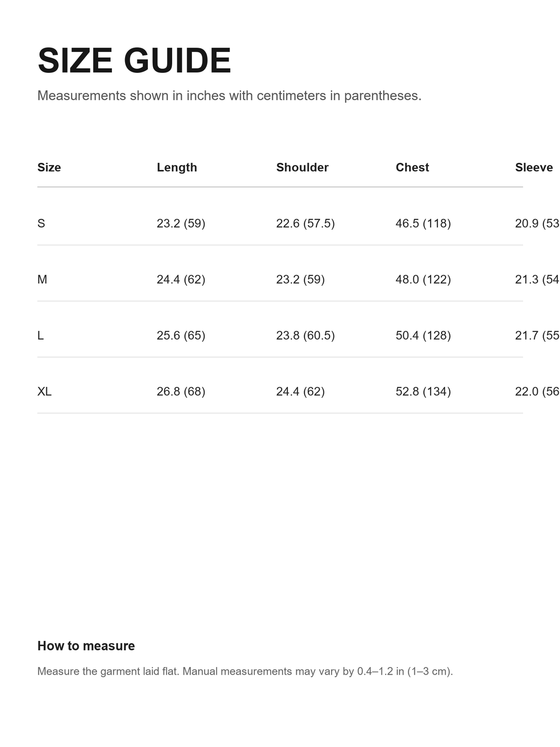The image size is (560, 747).
Task: Select the L size row label
Action: 41,335
